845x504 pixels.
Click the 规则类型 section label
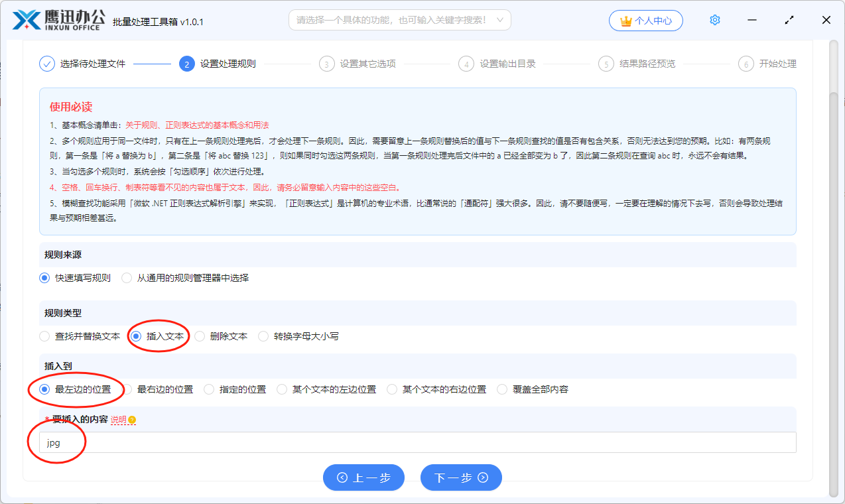click(63, 313)
